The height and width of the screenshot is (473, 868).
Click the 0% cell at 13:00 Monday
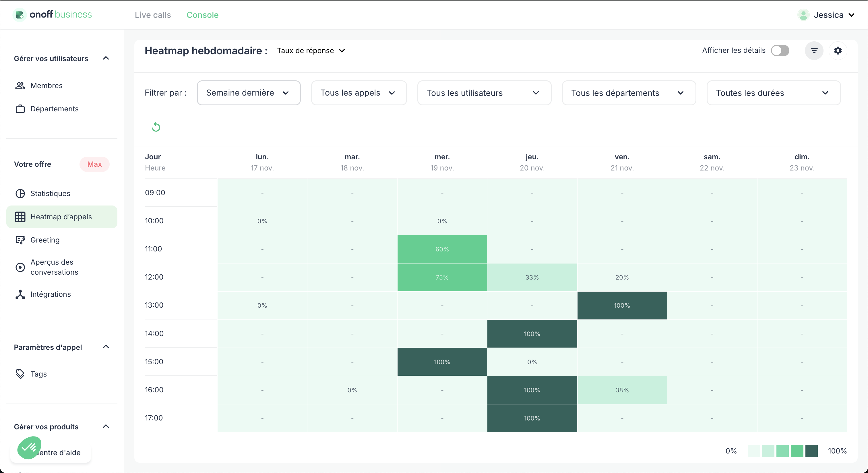(262, 305)
